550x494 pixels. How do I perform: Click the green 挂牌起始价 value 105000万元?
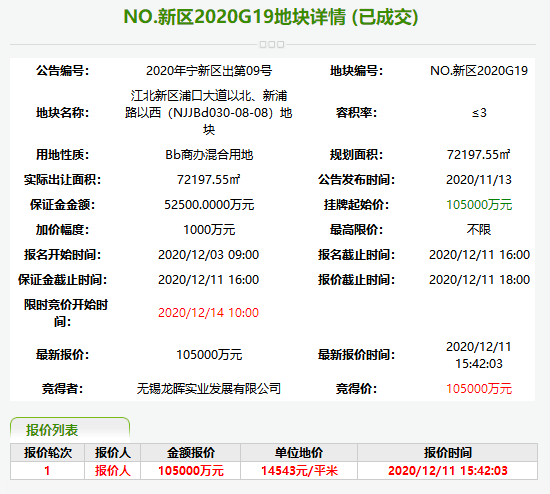pyautogui.click(x=479, y=205)
